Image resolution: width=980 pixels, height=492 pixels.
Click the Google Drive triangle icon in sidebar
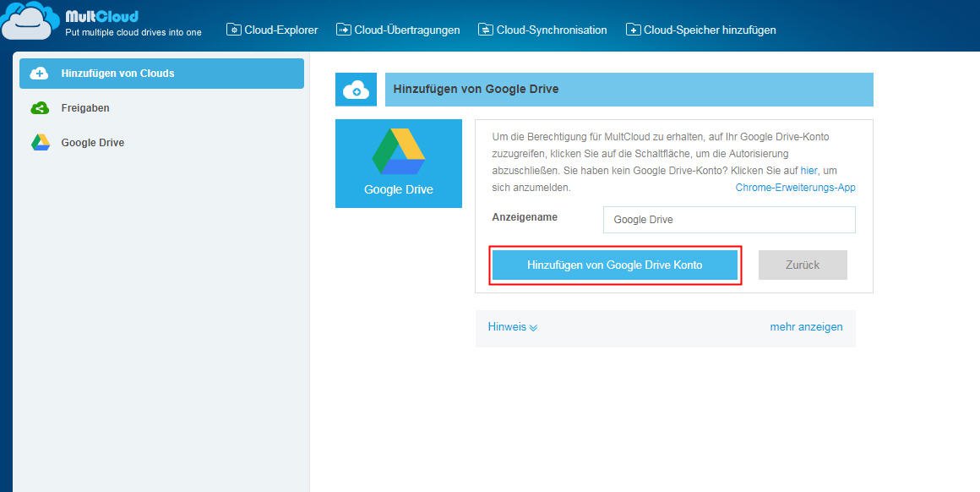pos(41,143)
